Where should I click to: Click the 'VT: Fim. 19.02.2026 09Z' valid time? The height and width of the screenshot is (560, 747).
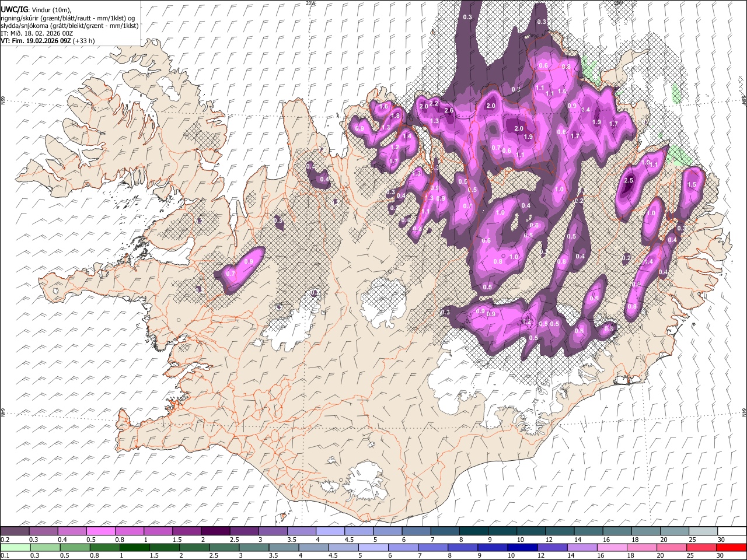pos(36,41)
